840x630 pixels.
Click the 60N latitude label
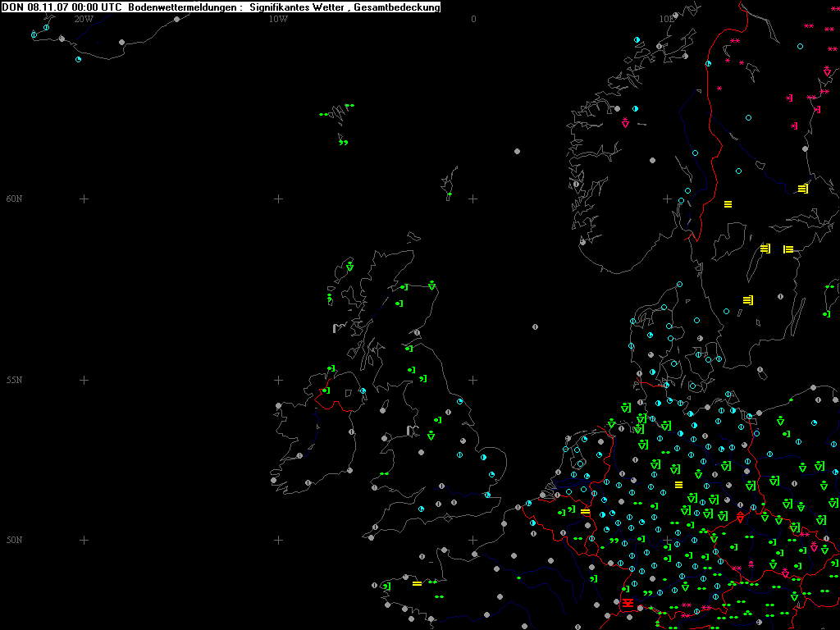click(x=14, y=199)
